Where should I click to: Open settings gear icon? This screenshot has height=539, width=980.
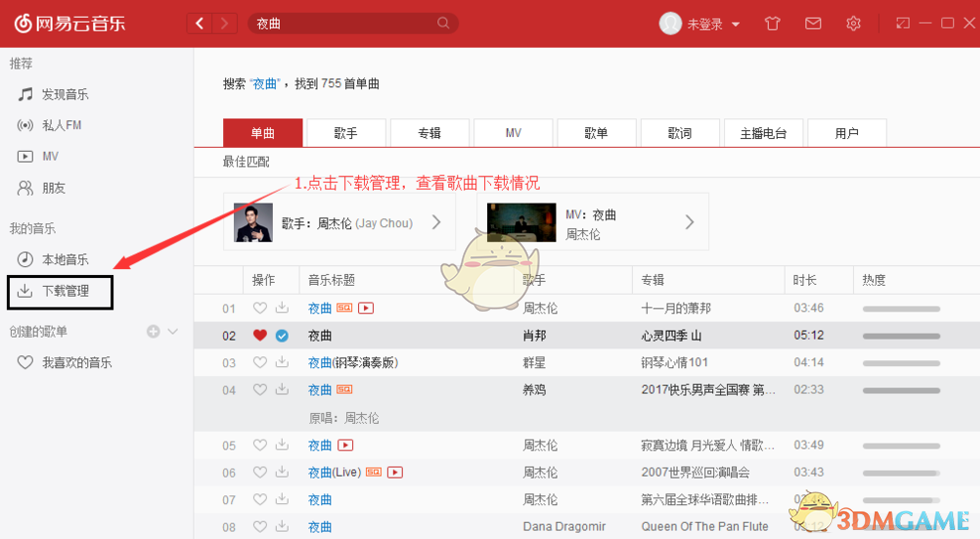pos(853,24)
